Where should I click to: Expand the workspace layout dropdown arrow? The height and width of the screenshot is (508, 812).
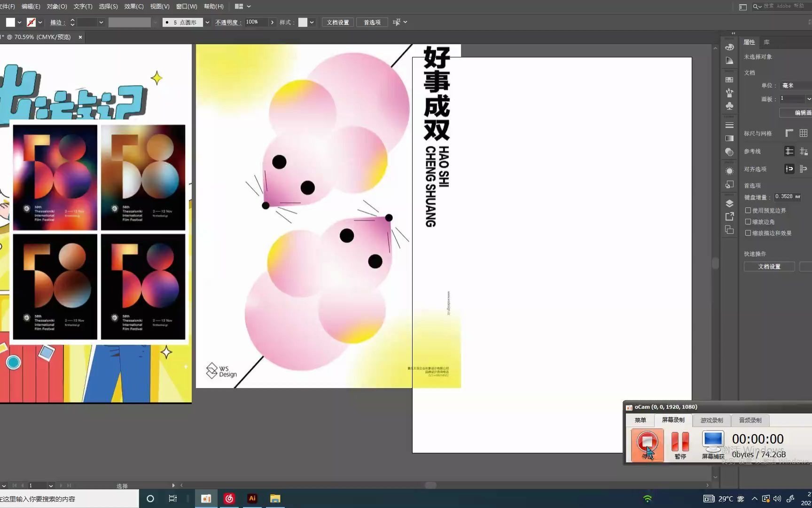tap(249, 7)
